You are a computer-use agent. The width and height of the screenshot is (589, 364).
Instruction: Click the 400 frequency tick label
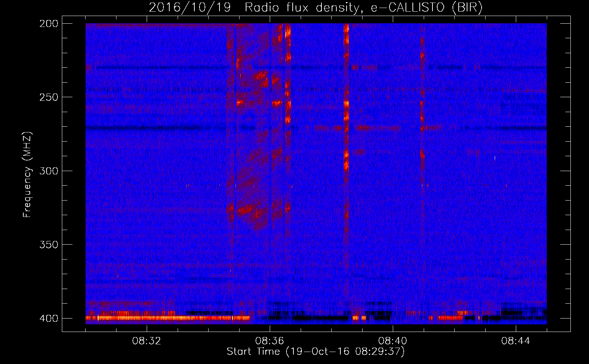(x=49, y=318)
